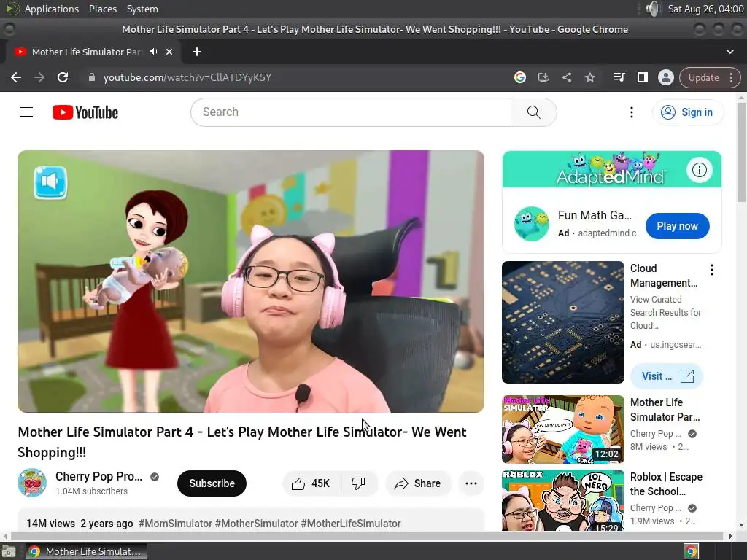View site information lock icon

point(92,77)
